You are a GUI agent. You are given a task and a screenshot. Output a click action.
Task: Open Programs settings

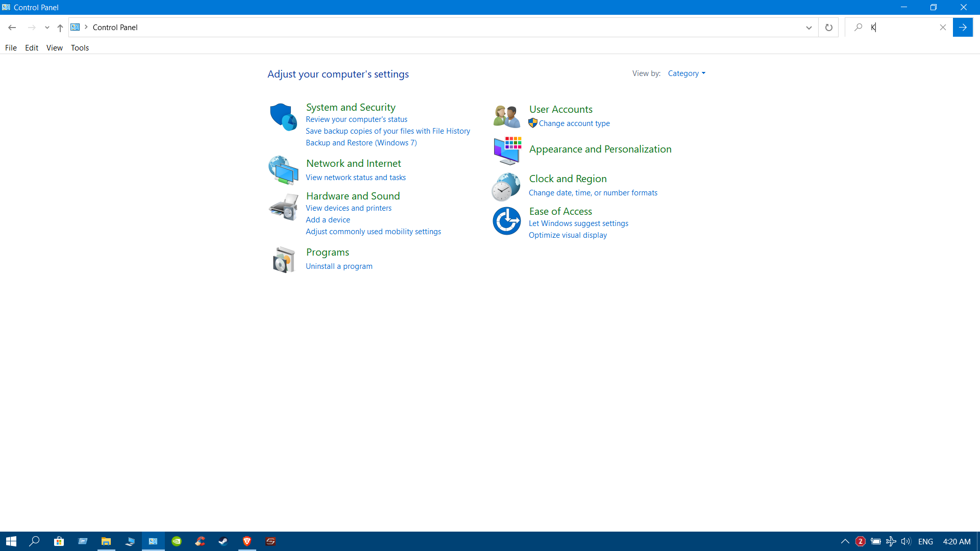[x=328, y=252]
